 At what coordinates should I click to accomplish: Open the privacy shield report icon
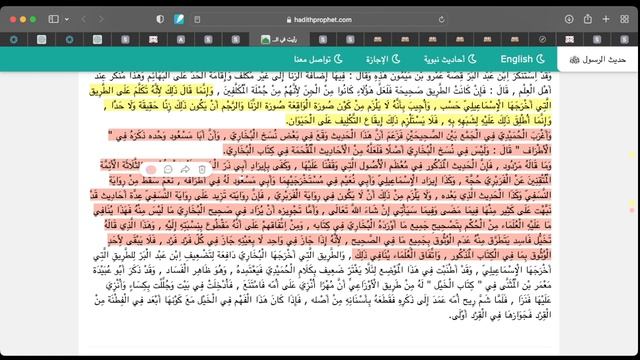click(160, 19)
